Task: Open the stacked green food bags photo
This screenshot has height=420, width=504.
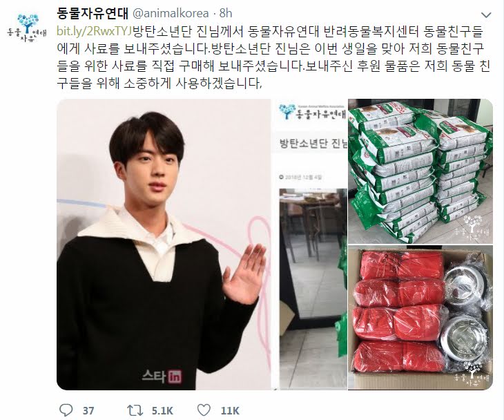Action: [x=420, y=171]
